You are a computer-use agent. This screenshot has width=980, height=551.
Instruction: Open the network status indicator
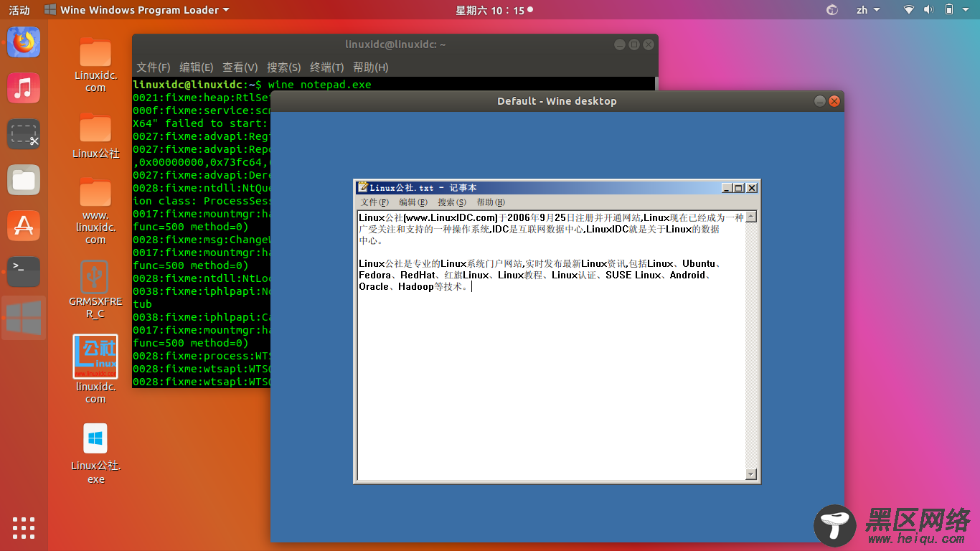coord(909,10)
